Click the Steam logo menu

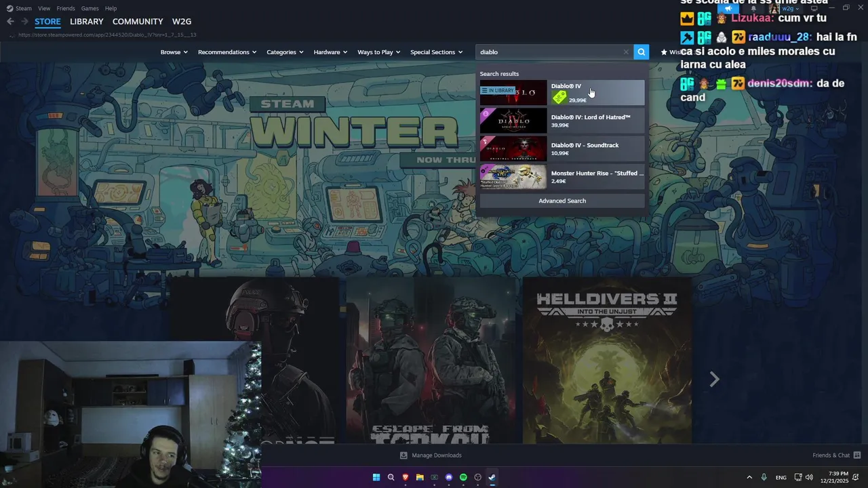(x=19, y=8)
